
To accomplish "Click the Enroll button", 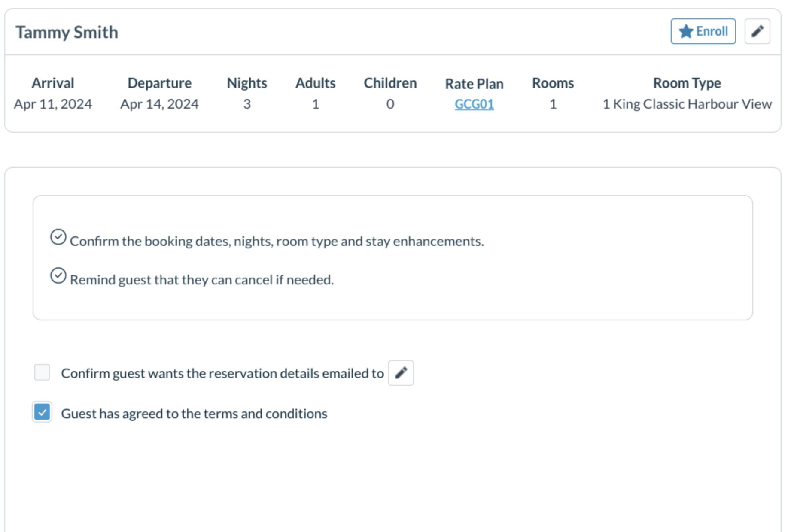I will pyautogui.click(x=703, y=31).
